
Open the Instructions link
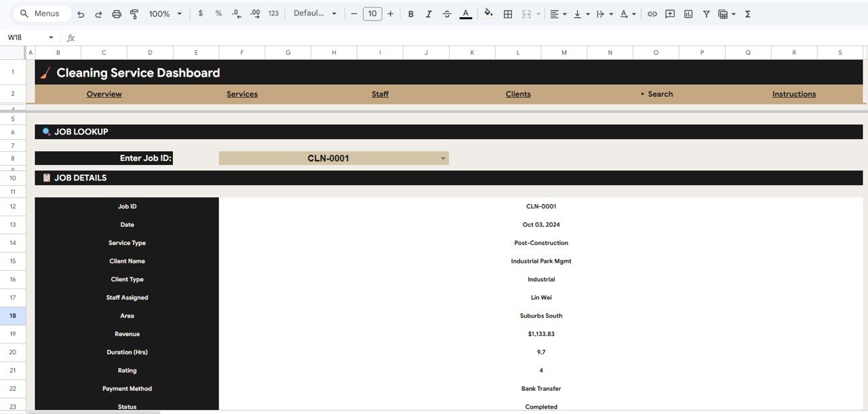(x=793, y=94)
